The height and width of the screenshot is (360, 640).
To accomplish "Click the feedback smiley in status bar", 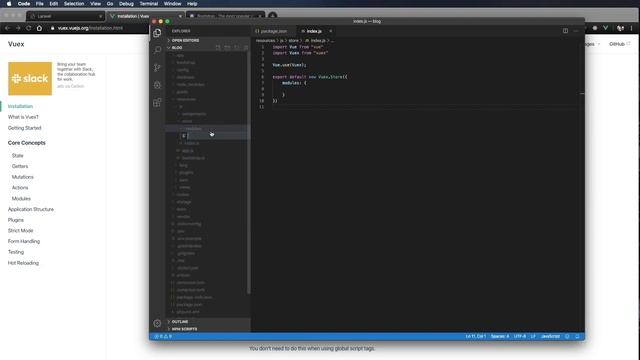I will 567,337.
